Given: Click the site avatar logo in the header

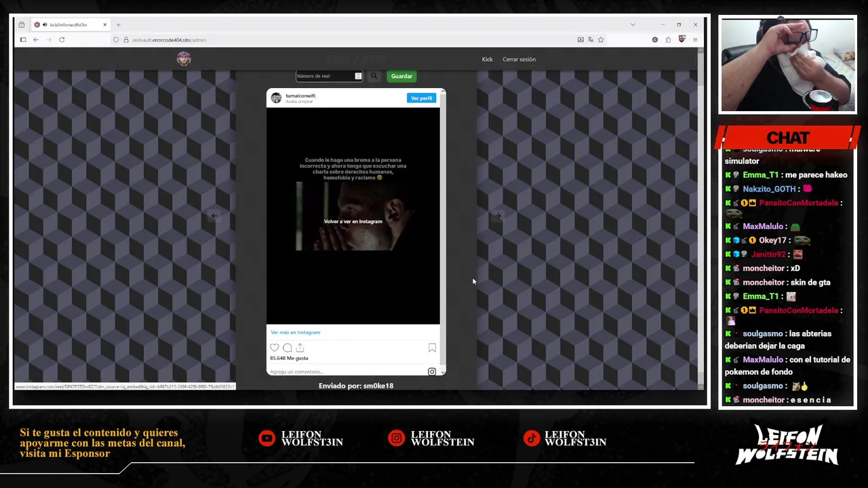Looking at the screenshot, I should click(184, 59).
